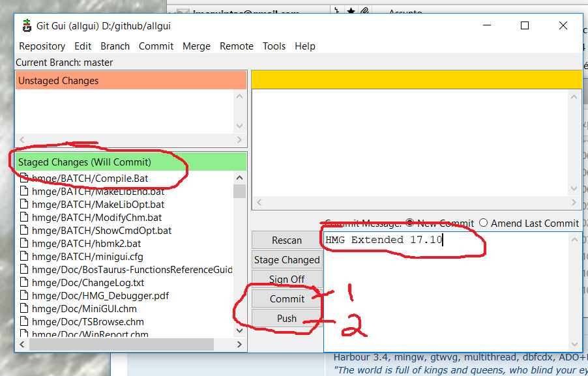This screenshot has width=588, height=376.
Task: Open the Help menu
Action: tap(305, 46)
